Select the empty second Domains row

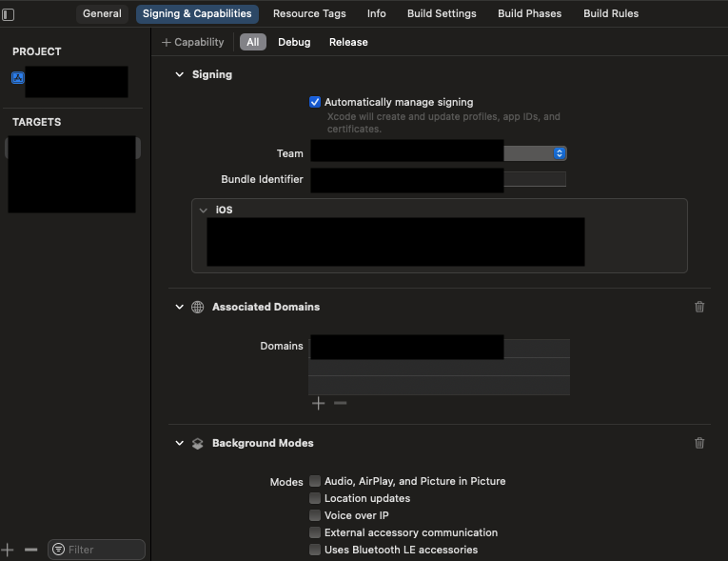click(439, 367)
